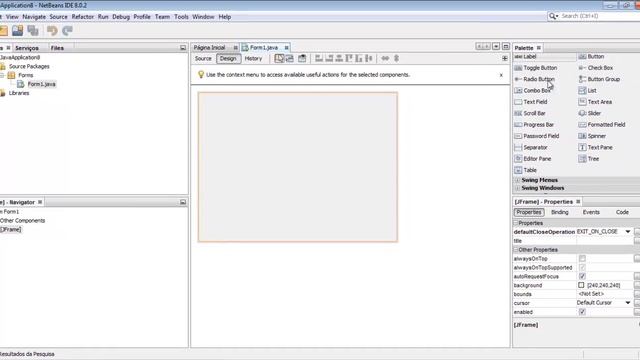This screenshot has height=360, width=640.
Task: Select the Text Pane palette component
Action: pos(596,148)
